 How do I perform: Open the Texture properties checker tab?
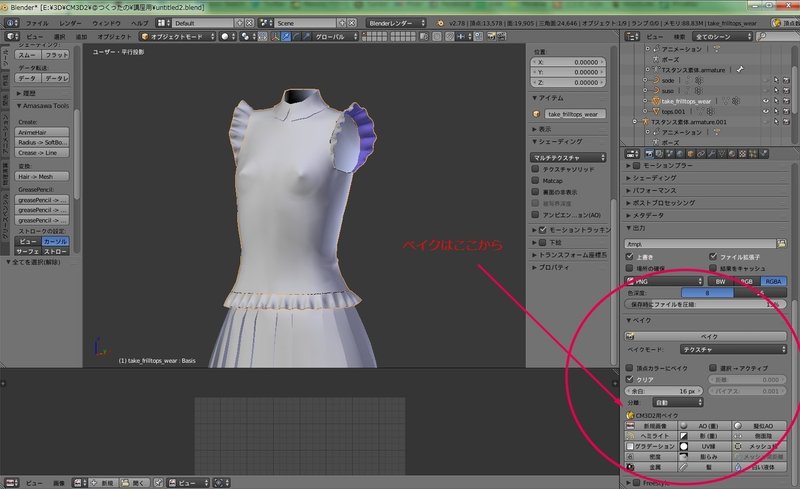pyautogui.click(x=742, y=154)
